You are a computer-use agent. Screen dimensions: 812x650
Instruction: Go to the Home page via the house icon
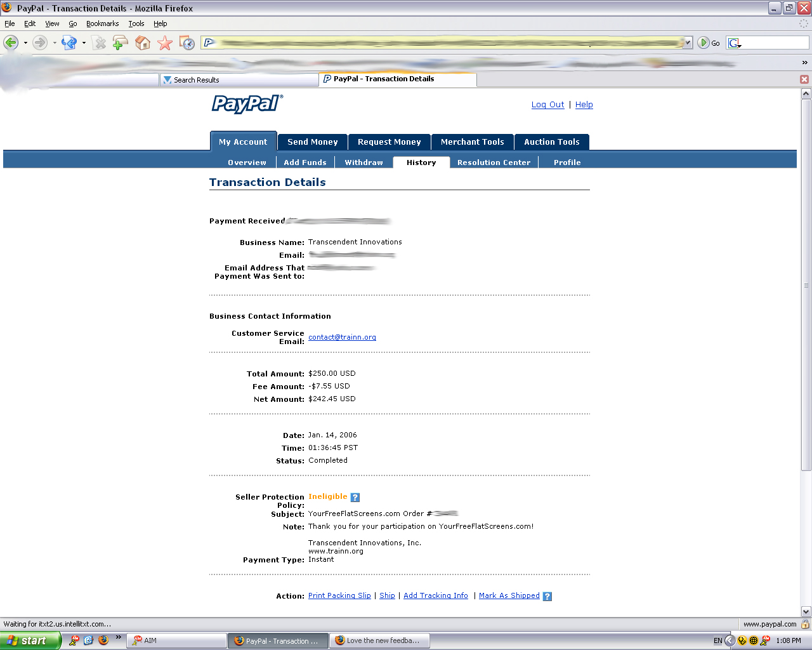tap(143, 43)
